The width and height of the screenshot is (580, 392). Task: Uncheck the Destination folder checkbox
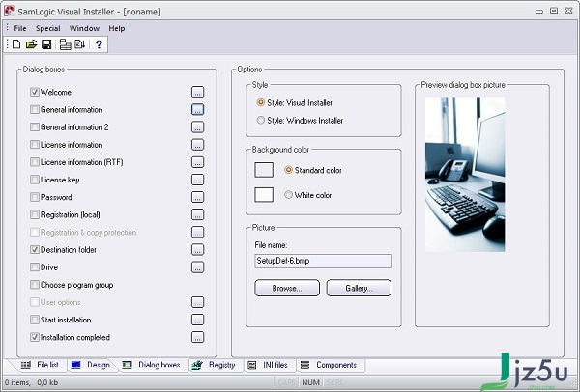click(35, 250)
